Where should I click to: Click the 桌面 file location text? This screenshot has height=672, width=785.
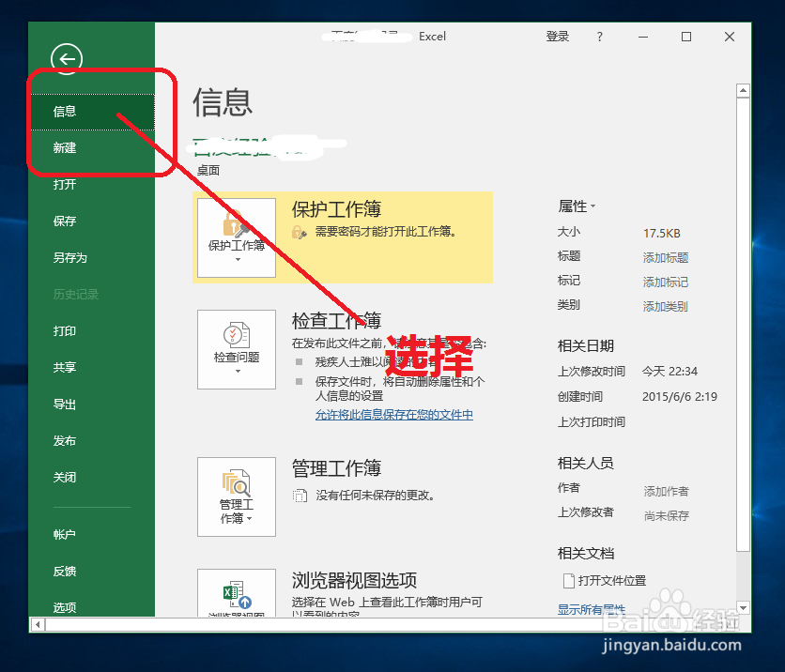[208, 171]
